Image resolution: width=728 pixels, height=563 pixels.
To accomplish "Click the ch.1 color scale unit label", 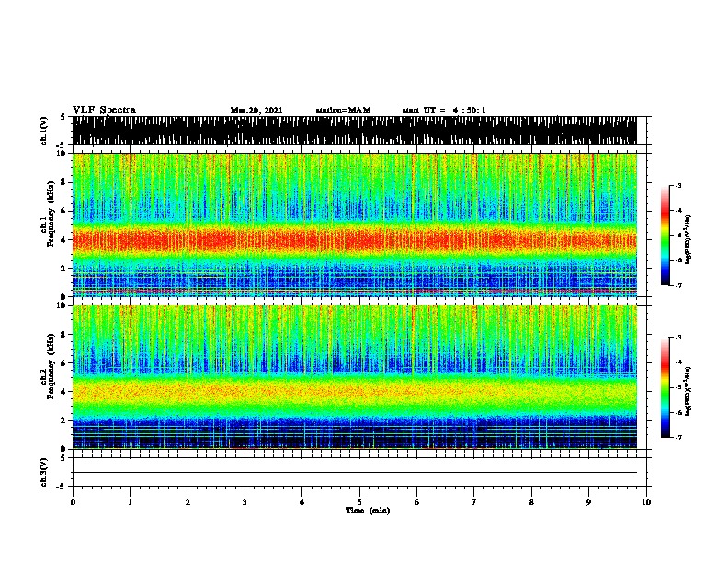I will [688, 239].
